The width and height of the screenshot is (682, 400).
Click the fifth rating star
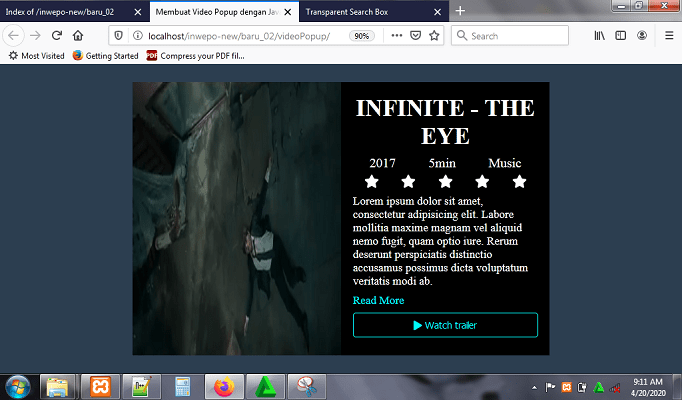[519, 181]
